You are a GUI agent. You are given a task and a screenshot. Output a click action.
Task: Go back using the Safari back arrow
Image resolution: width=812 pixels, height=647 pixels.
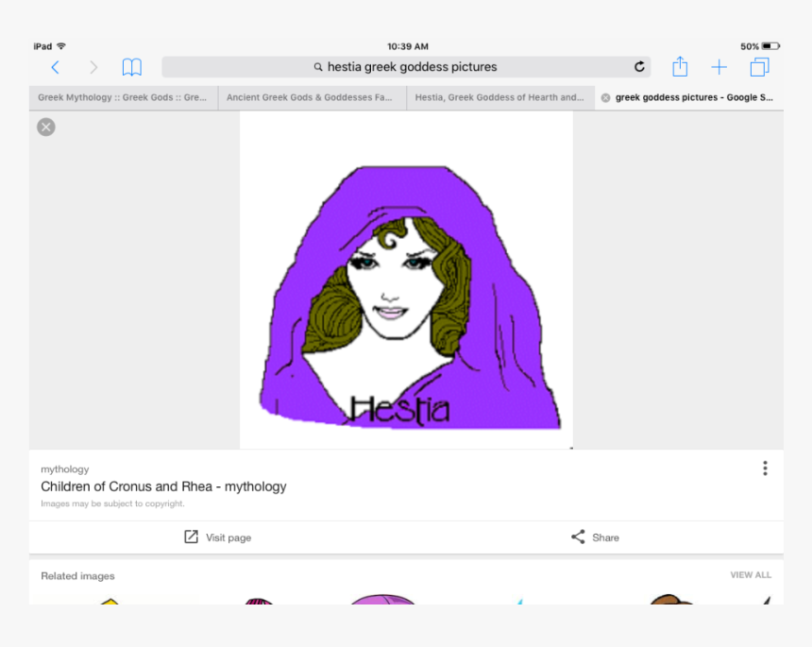[x=56, y=67]
